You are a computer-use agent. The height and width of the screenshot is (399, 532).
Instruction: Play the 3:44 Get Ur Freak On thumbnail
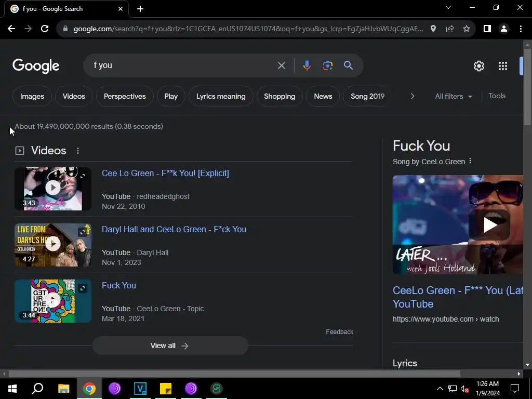pos(53,300)
